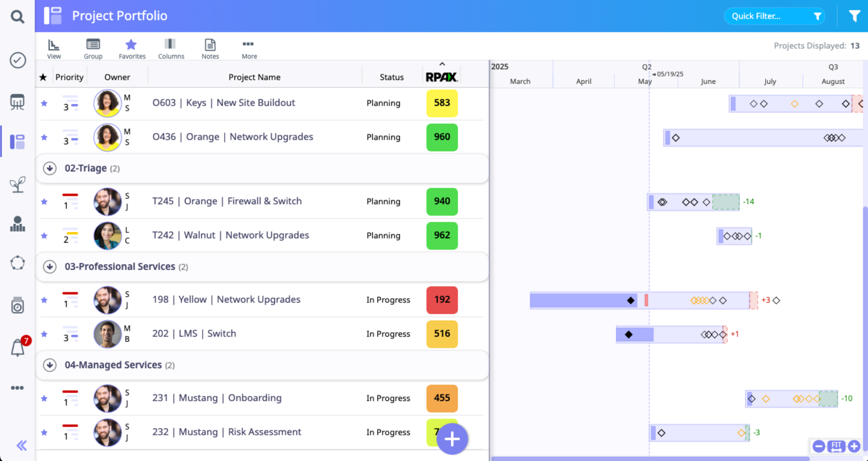Screen dimensions: 868x461
Task: Click the search magnifier icon in sidebar
Action: [x=17, y=16]
